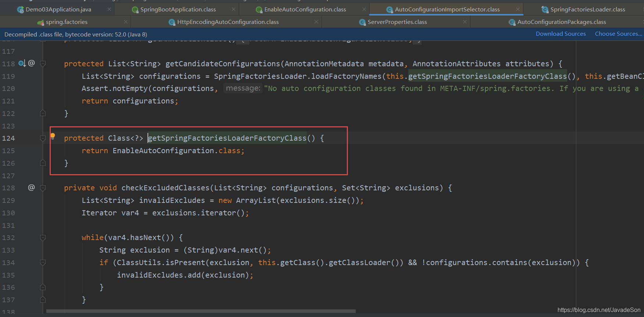This screenshot has height=317, width=644.
Task: Click 'Iterator var4' declaration on line 130
Action: point(110,213)
